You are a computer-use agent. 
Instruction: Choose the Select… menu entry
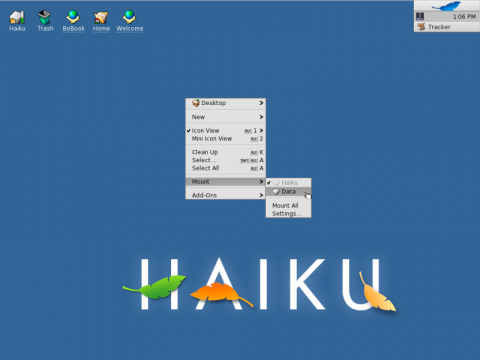226,160
